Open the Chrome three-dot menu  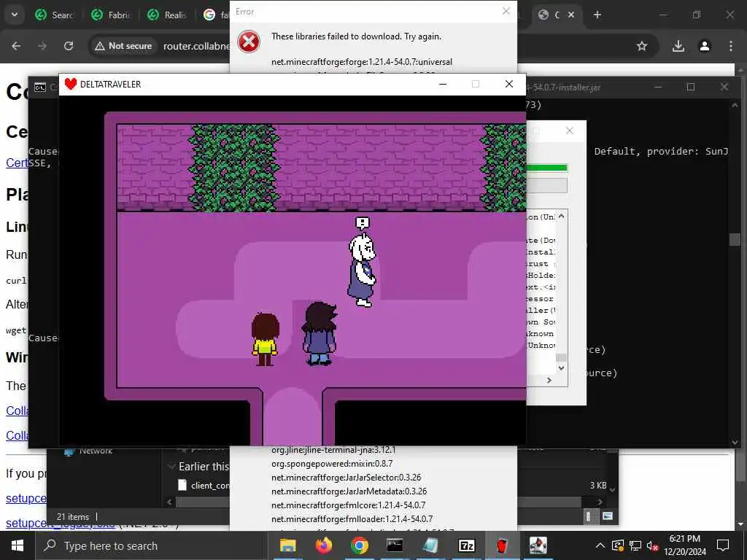(x=730, y=46)
